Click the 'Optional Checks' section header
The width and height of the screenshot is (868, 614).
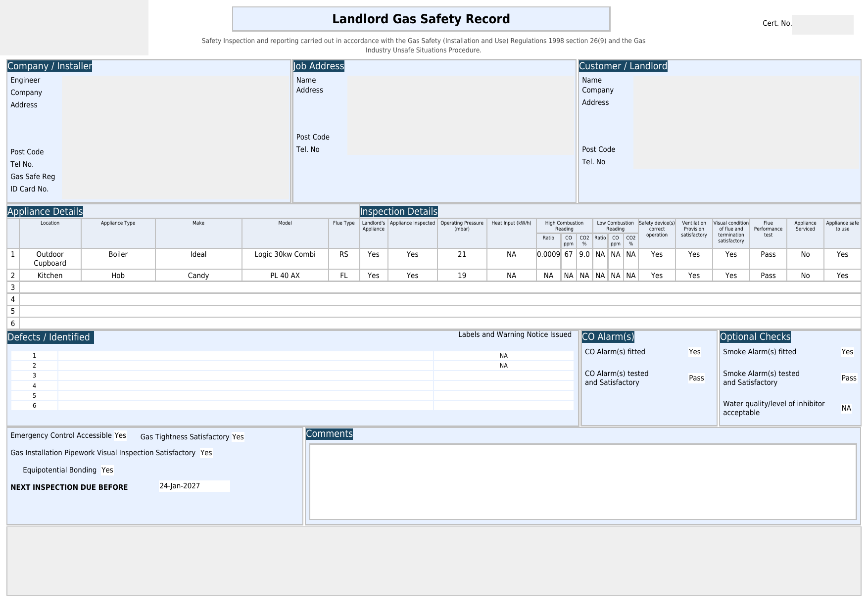click(x=755, y=337)
